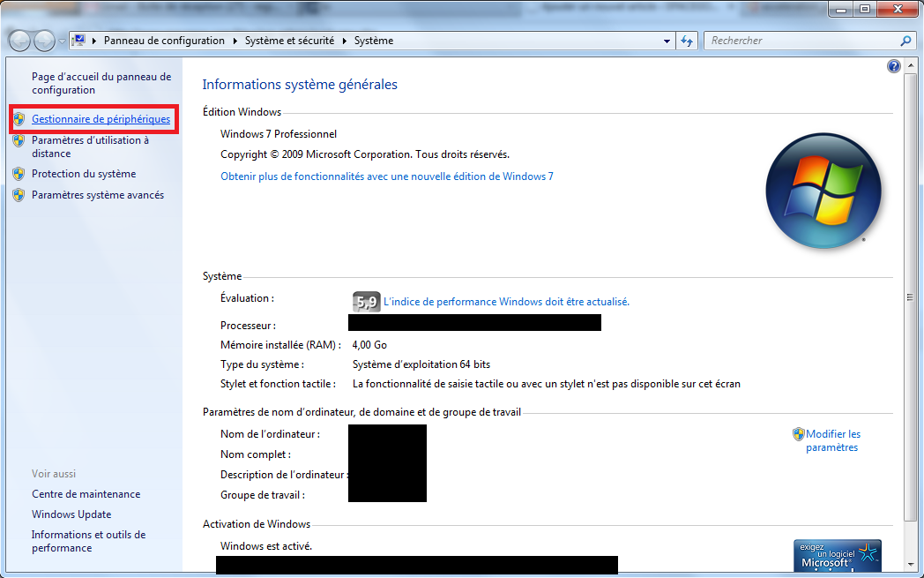Expand arrow before Panneau de configuration breadcrumb
924x578 pixels.
pos(94,41)
